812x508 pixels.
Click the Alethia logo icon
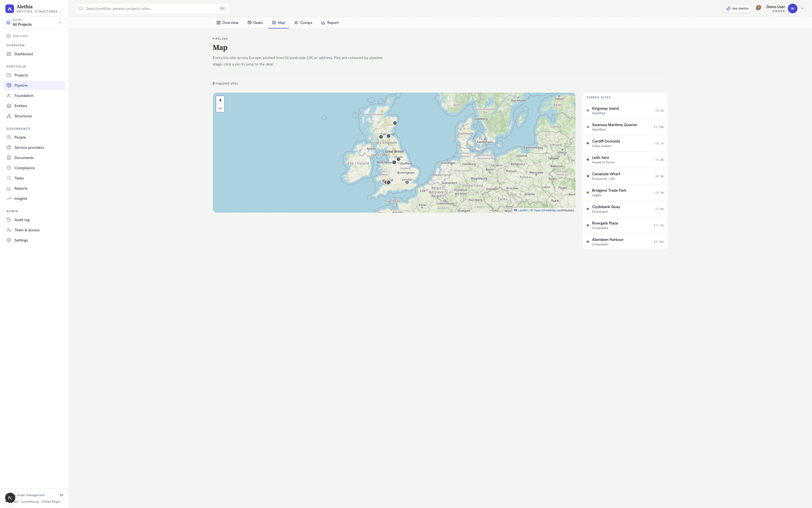click(10, 8)
